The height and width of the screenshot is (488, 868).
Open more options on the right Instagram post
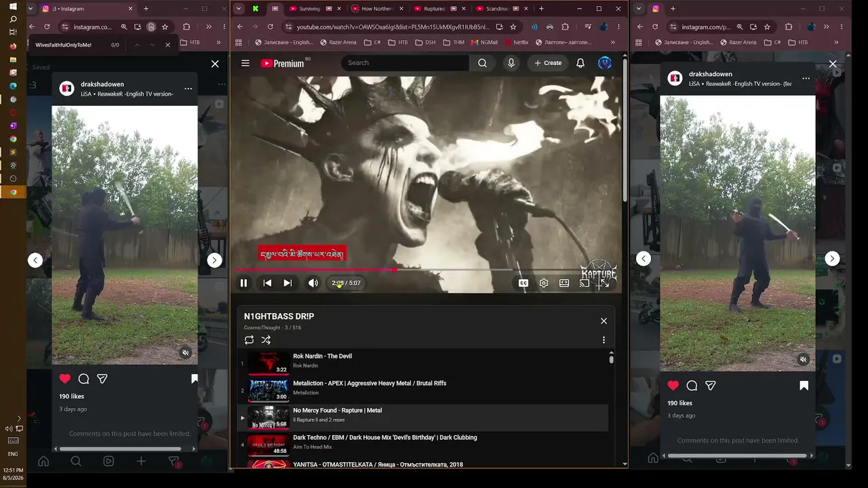pos(806,79)
